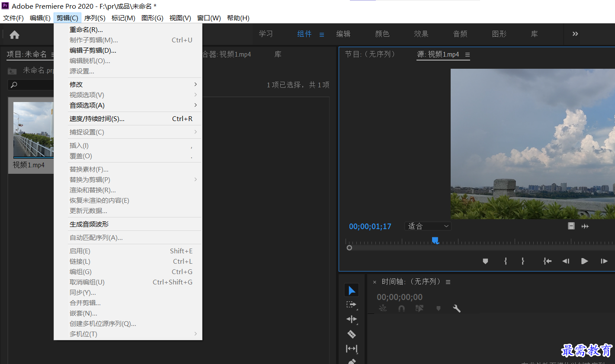Step forward one frame

pos(604,261)
